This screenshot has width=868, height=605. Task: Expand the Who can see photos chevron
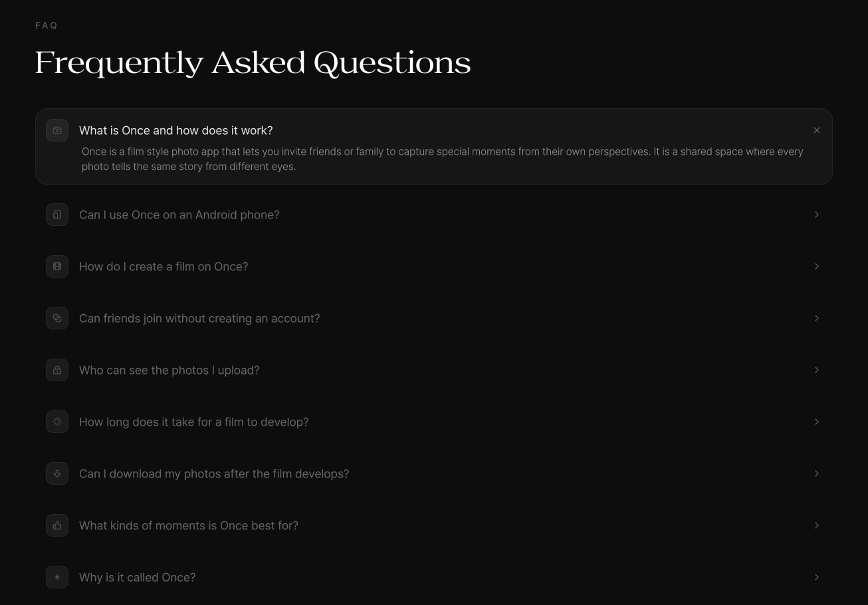click(x=817, y=370)
